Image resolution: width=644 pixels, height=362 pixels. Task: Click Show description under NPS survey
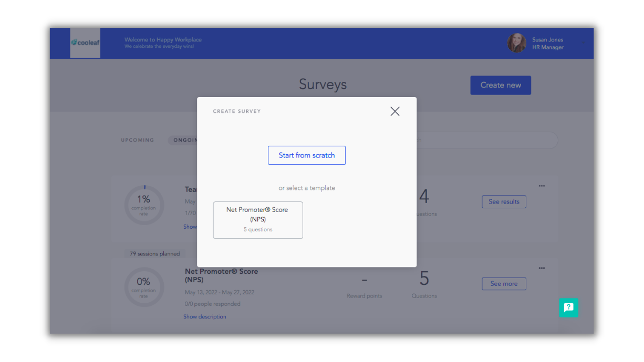[205, 317]
